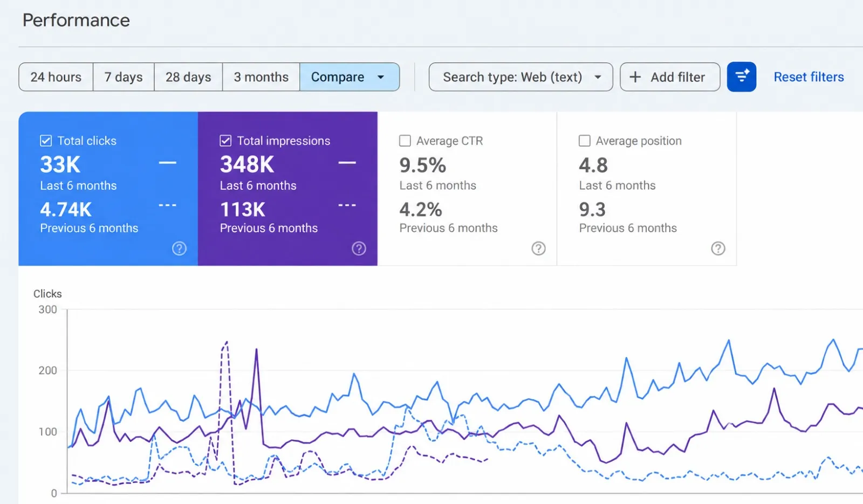Open help icon in Average position card
This screenshot has height=504, width=863.
pyautogui.click(x=718, y=248)
